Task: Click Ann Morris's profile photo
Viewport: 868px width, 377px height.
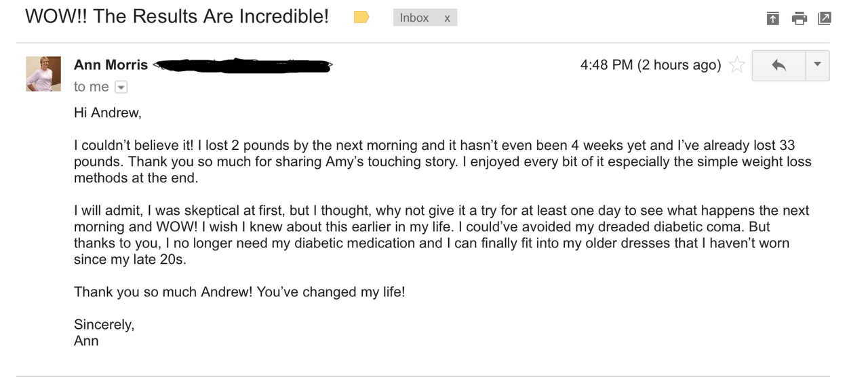Action: coord(43,73)
